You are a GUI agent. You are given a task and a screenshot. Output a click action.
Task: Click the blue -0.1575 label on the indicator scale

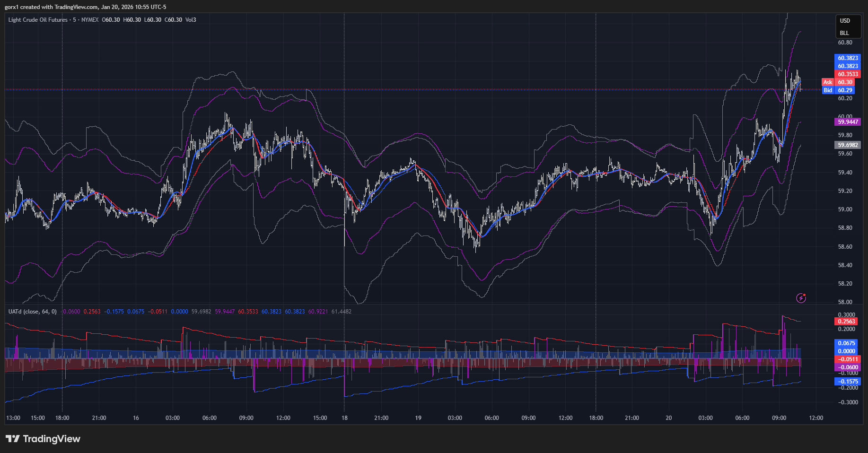pyautogui.click(x=848, y=382)
